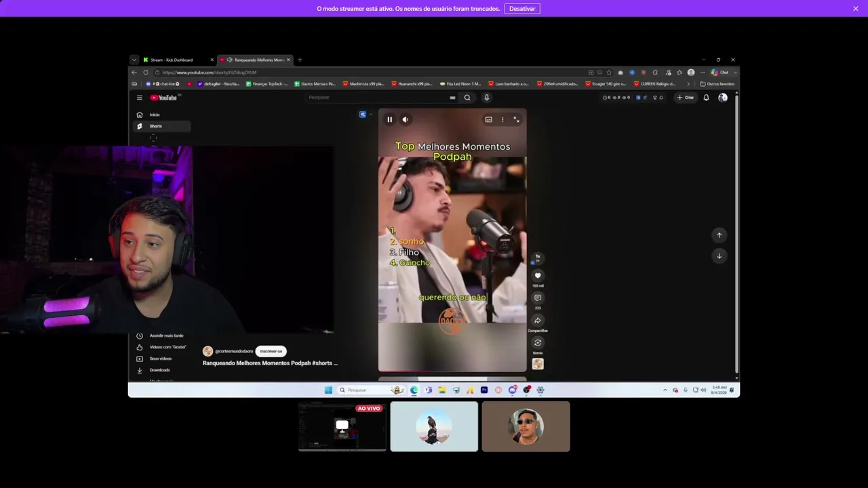Screen dimensions: 868x488
Task: Click the Short's red progress bar
Action: click(x=452, y=371)
